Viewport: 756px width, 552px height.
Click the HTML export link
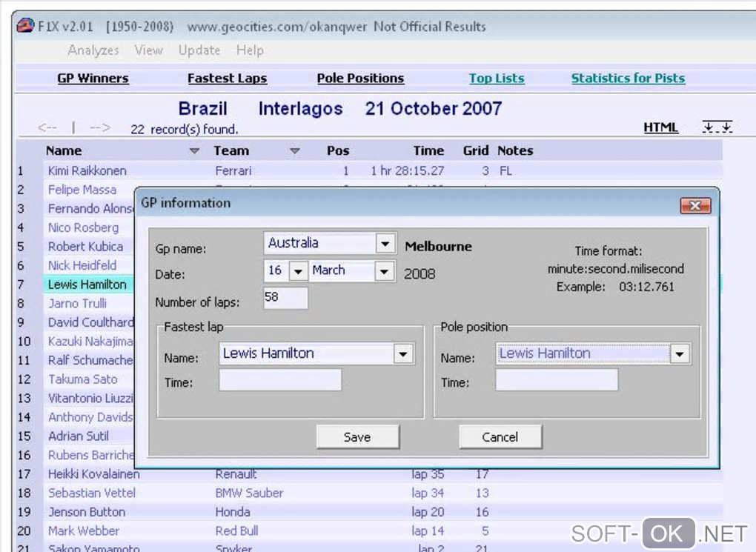[x=660, y=127]
